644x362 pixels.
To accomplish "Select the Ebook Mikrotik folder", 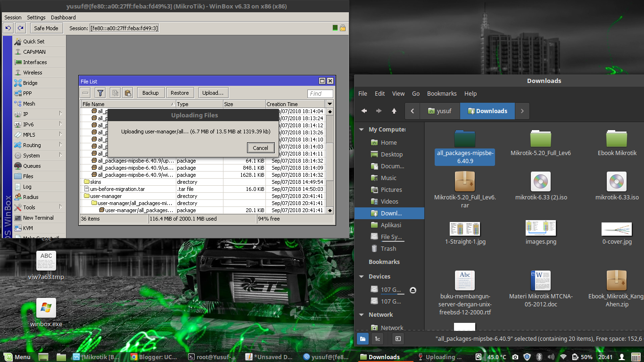I will tap(617, 143).
